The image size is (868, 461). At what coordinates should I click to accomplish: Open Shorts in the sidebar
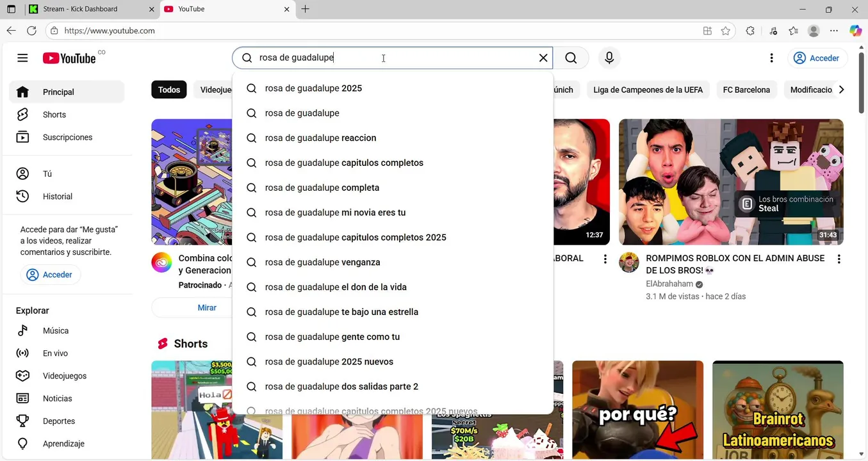coord(67,115)
